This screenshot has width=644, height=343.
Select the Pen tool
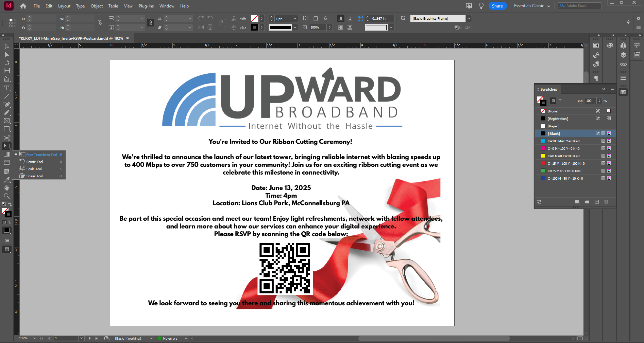point(6,105)
